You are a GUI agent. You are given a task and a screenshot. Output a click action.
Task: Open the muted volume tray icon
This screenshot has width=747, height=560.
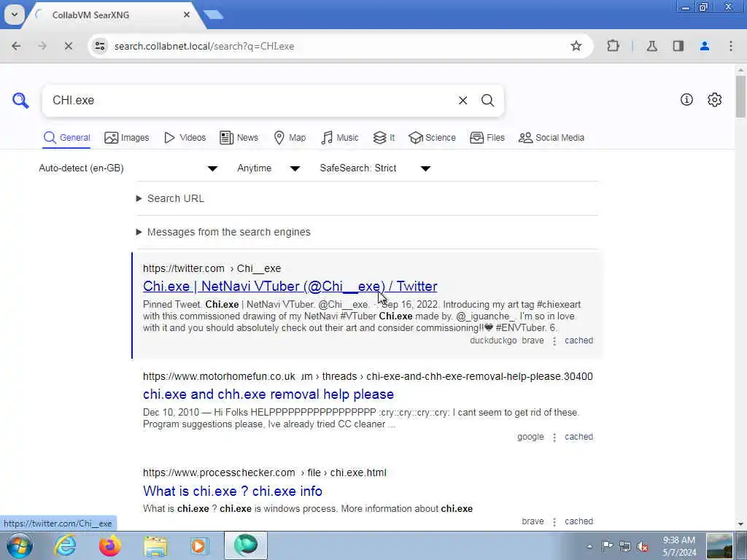(643, 546)
